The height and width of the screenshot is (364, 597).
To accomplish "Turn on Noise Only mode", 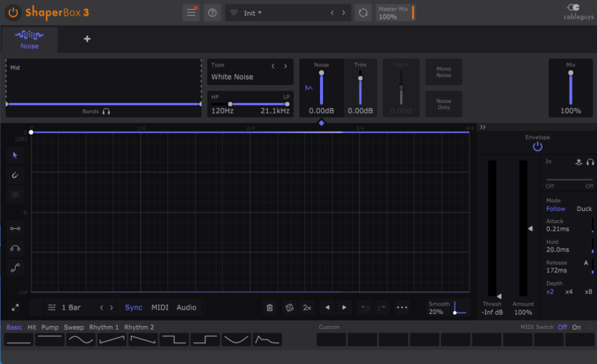I will (443, 104).
